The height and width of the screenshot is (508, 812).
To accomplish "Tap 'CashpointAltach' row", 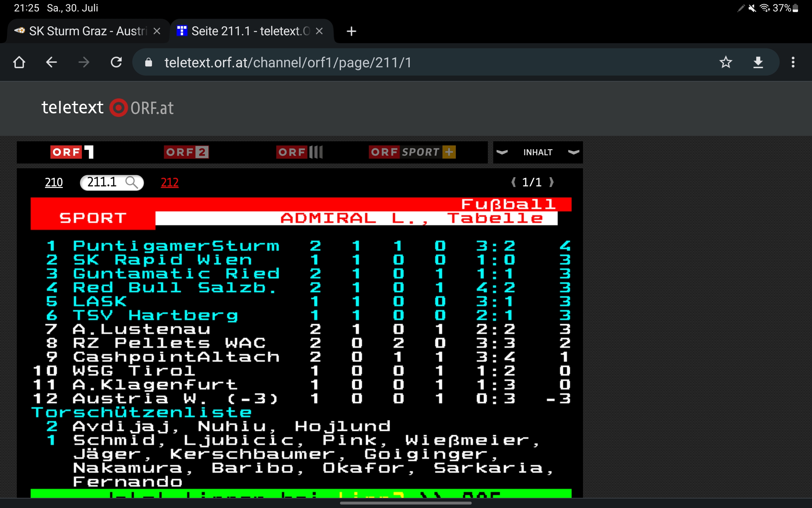I will 301,357.
